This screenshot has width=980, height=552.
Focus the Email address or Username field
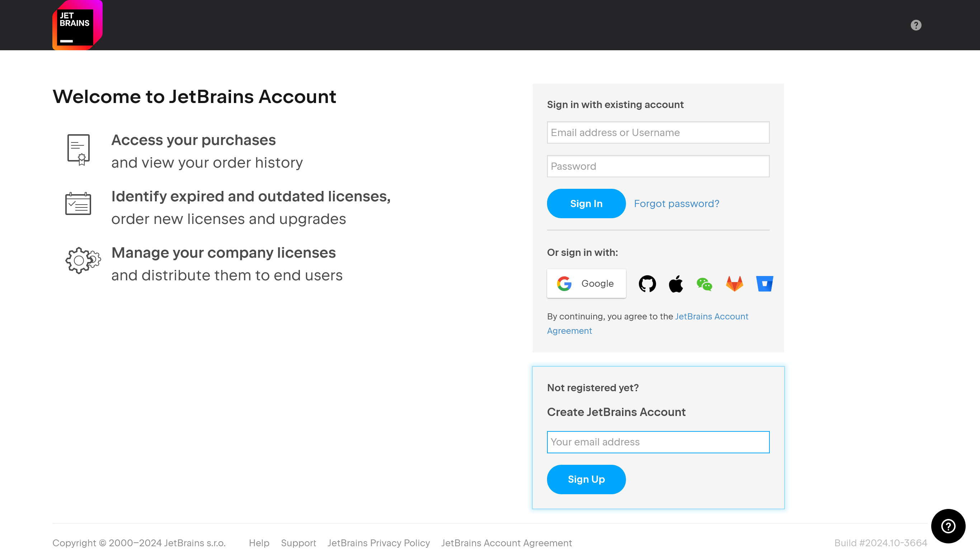coord(658,132)
